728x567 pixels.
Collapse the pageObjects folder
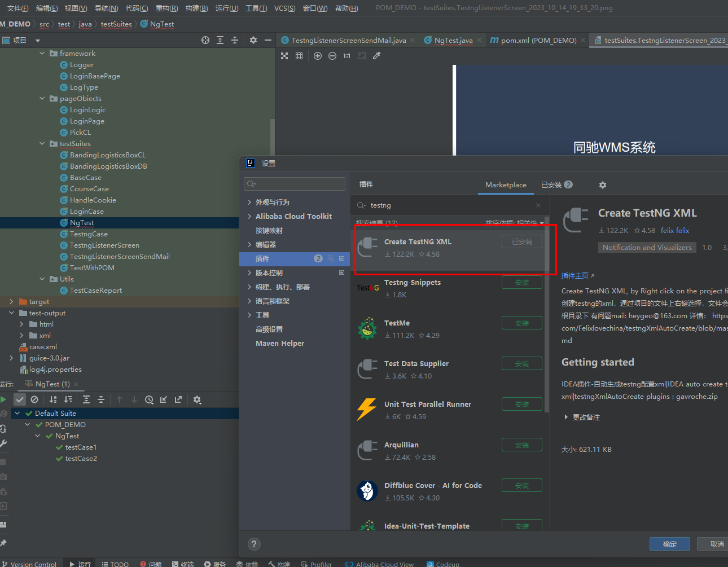click(x=42, y=98)
